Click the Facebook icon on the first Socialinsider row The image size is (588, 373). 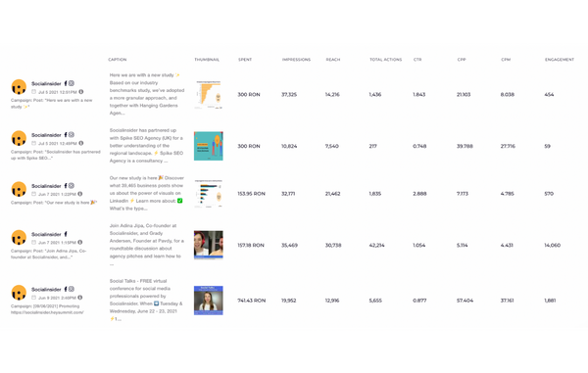pos(66,83)
